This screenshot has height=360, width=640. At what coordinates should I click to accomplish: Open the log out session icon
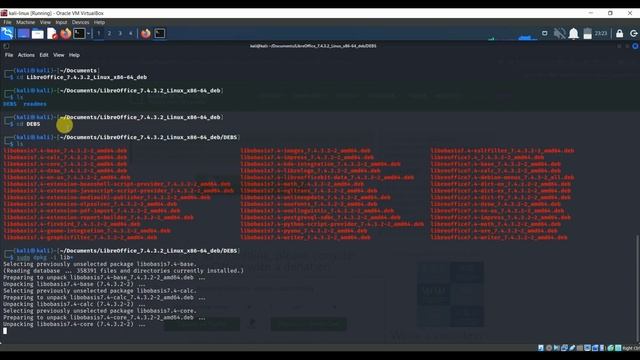(634, 33)
